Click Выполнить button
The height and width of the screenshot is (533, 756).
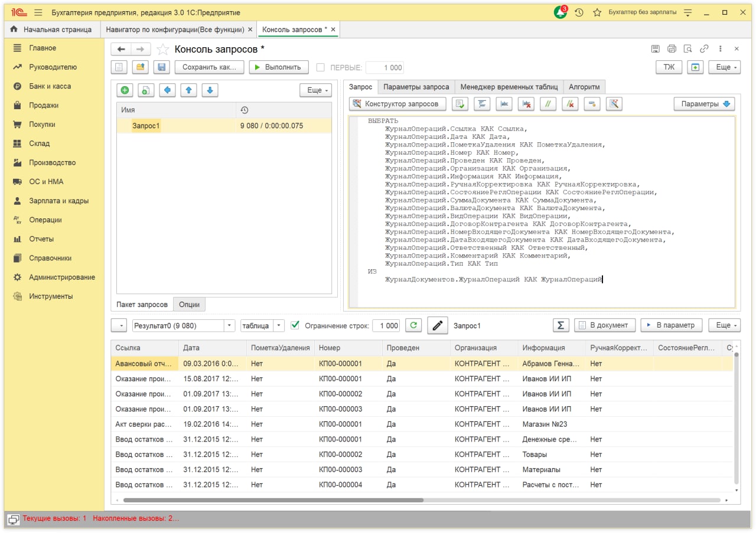[279, 67]
